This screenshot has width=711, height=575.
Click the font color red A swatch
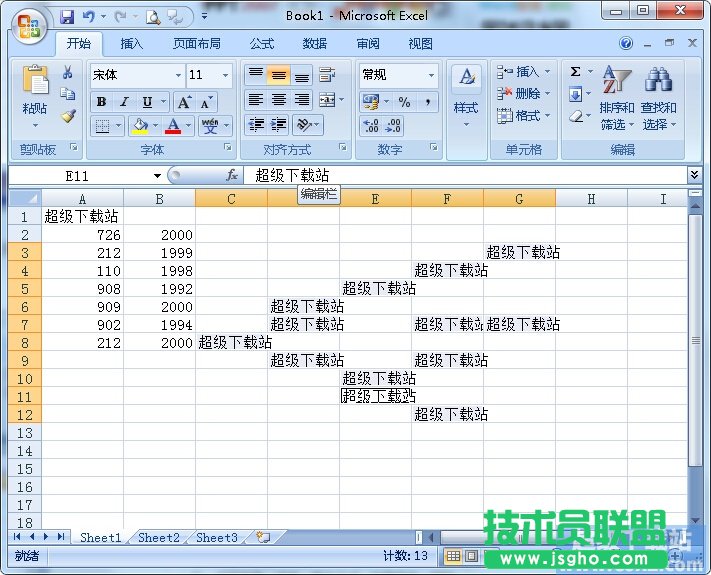(x=173, y=126)
